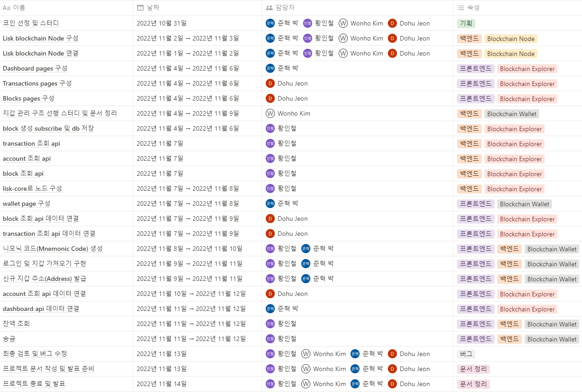Click Dohu Jeon avatar in 프로젝트 문서 작성 row
This screenshot has width=582, height=392.
click(x=392, y=369)
